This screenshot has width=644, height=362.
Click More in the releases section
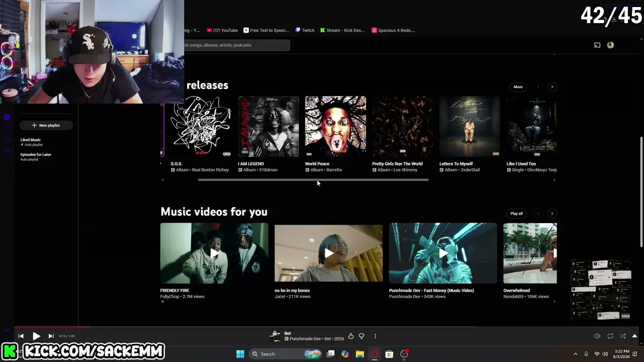tap(518, 87)
